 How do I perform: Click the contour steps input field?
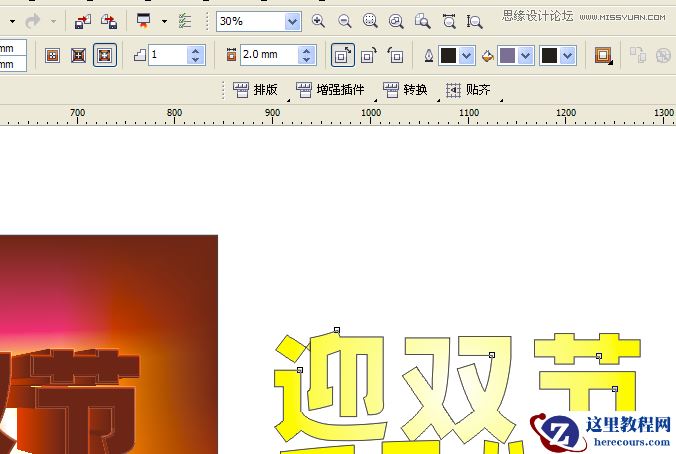tap(168, 55)
